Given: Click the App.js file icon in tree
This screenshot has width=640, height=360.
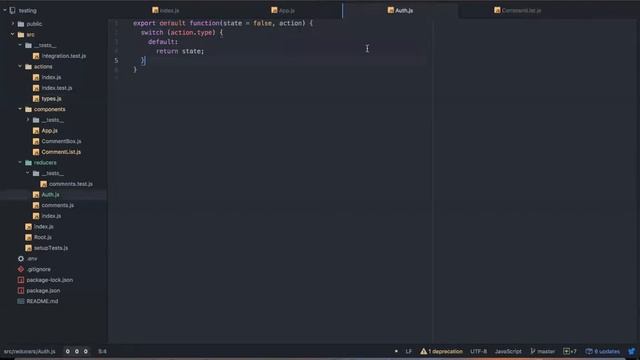Looking at the screenshot, I should pyautogui.click(x=36, y=131).
